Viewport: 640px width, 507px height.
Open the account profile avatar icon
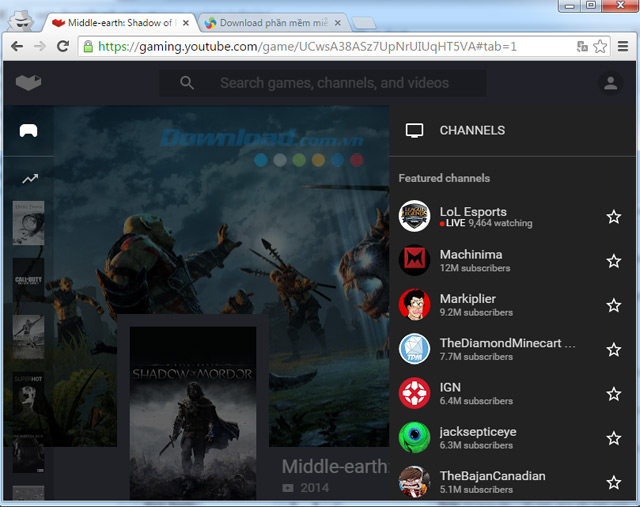point(610,83)
